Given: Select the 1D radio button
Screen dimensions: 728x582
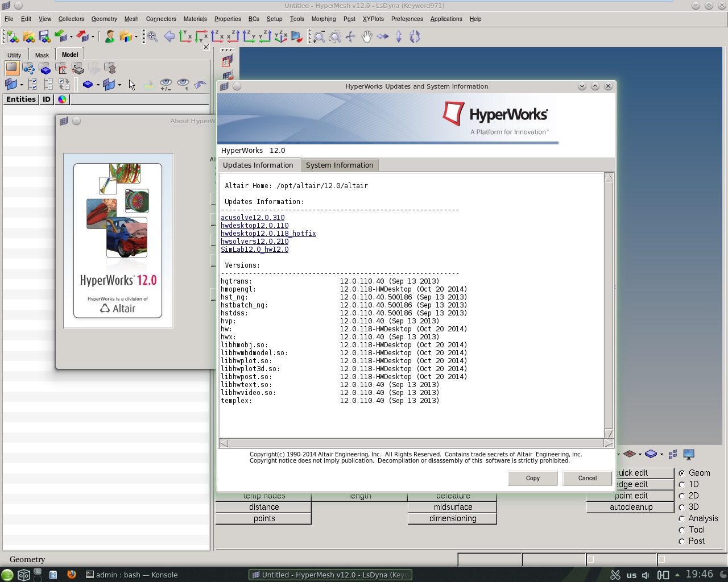Looking at the screenshot, I should click(x=682, y=484).
